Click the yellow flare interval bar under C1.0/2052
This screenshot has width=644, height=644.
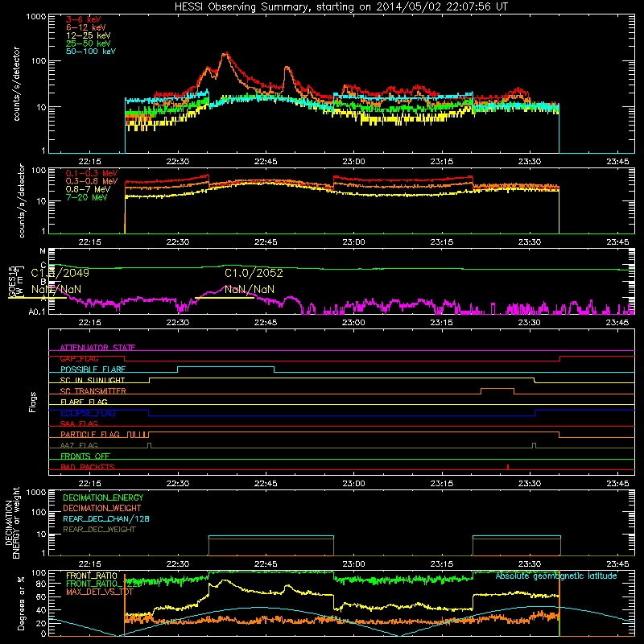[x=225, y=297]
